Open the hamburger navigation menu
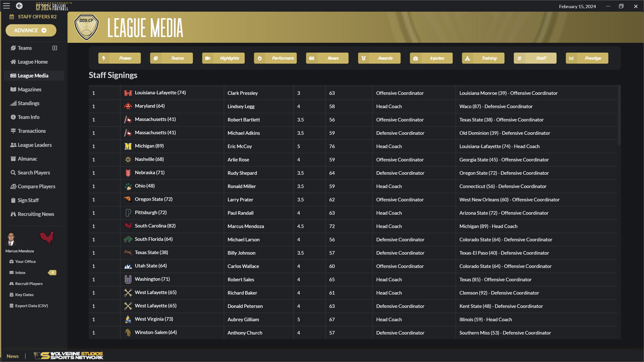The width and height of the screenshot is (644, 362). (x=6, y=6)
